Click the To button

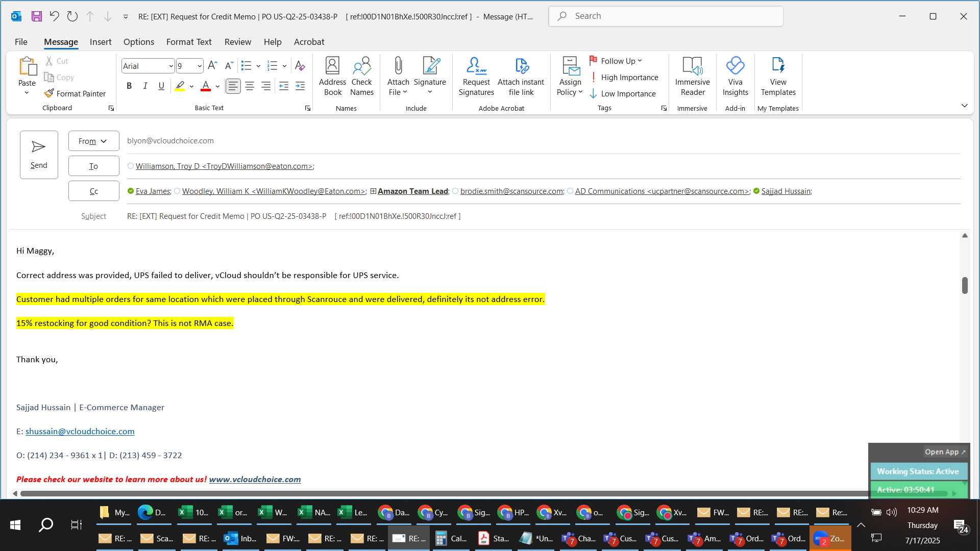pyautogui.click(x=93, y=166)
